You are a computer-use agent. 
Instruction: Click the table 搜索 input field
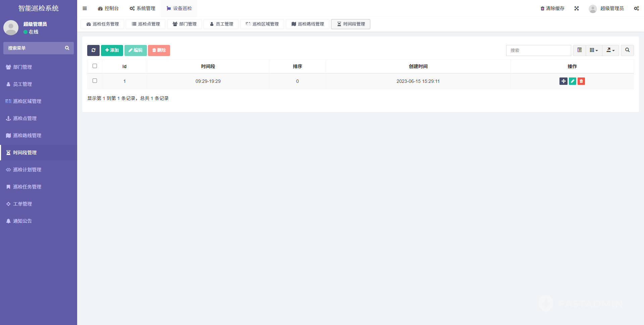click(538, 50)
